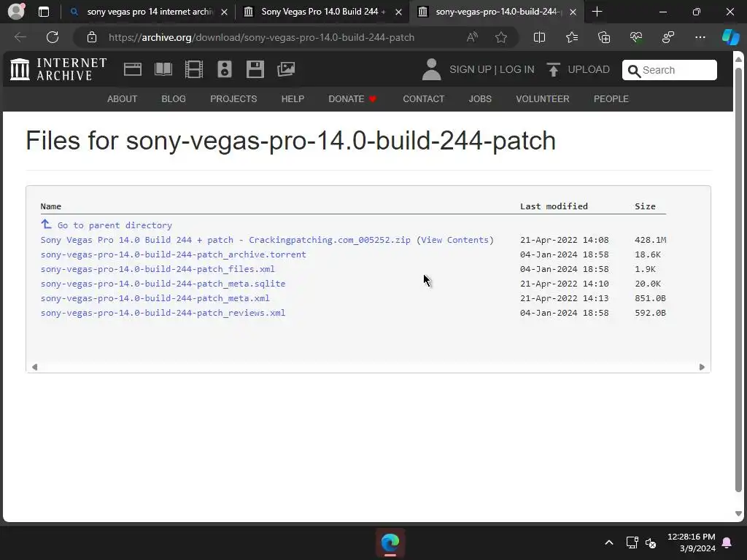
Task: Click the magnifier icon in Search box
Action: 634,71
